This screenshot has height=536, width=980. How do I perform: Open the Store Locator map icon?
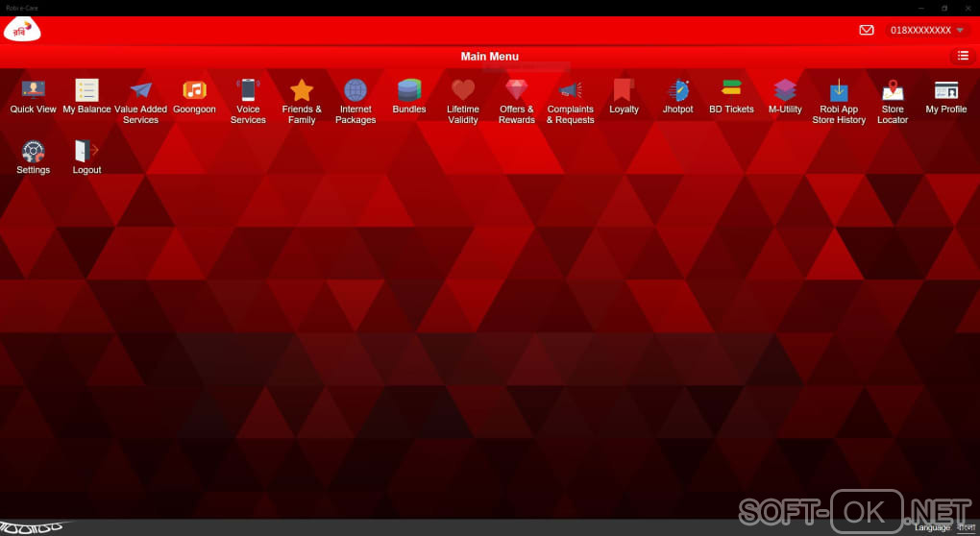[893, 90]
